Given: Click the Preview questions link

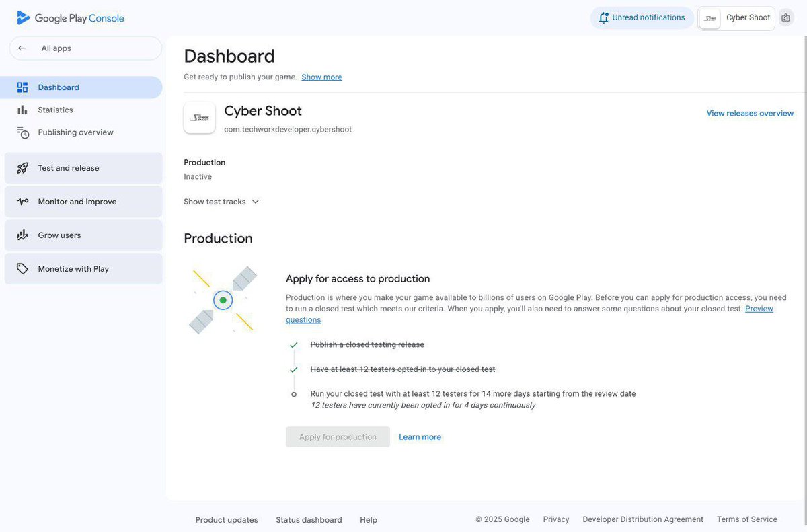Looking at the screenshot, I should [x=759, y=308].
